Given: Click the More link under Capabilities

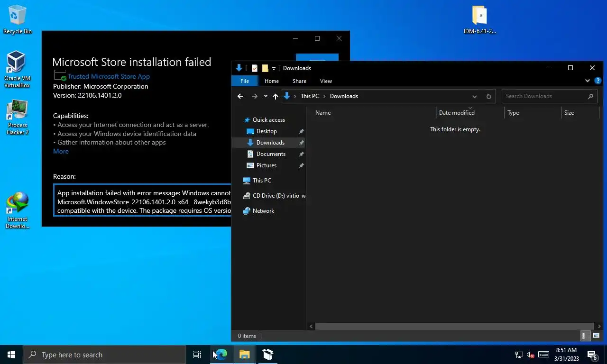Looking at the screenshot, I should [x=61, y=151].
